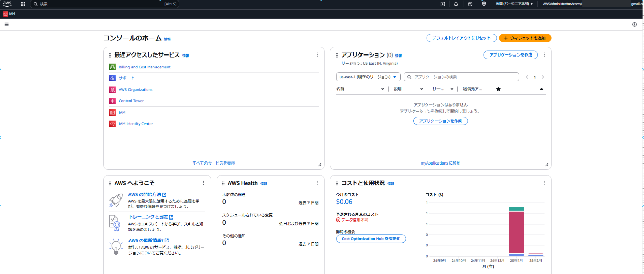Click the IAM Identity Center service icon
Image resolution: width=644 pixels, height=274 pixels.
click(x=112, y=124)
